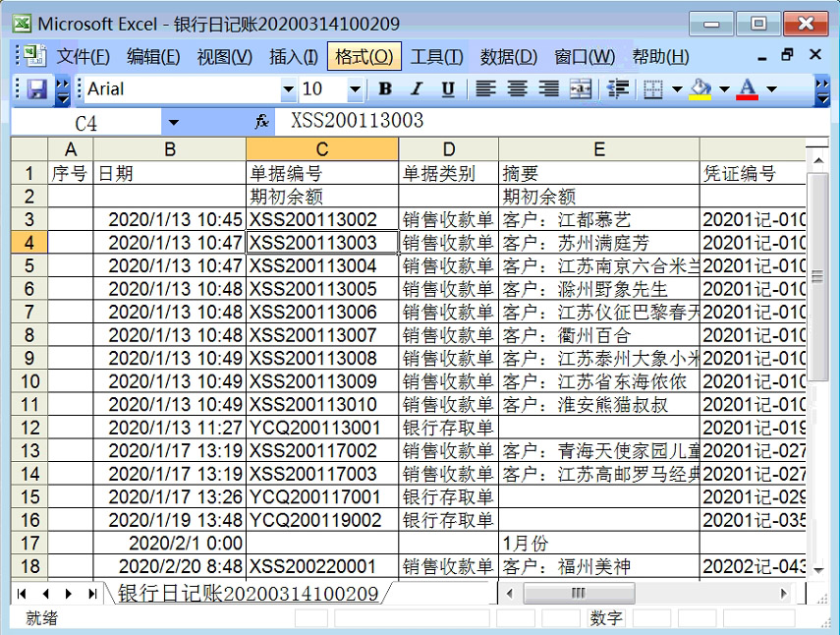Select the row 12 header
The width and height of the screenshot is (840, 635).
pos(29,428)
